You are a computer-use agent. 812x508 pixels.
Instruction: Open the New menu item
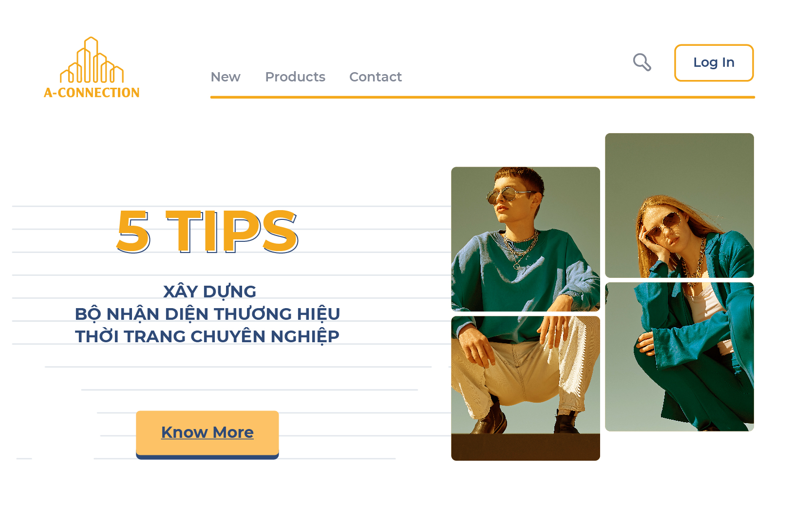[x=226, y=77]
